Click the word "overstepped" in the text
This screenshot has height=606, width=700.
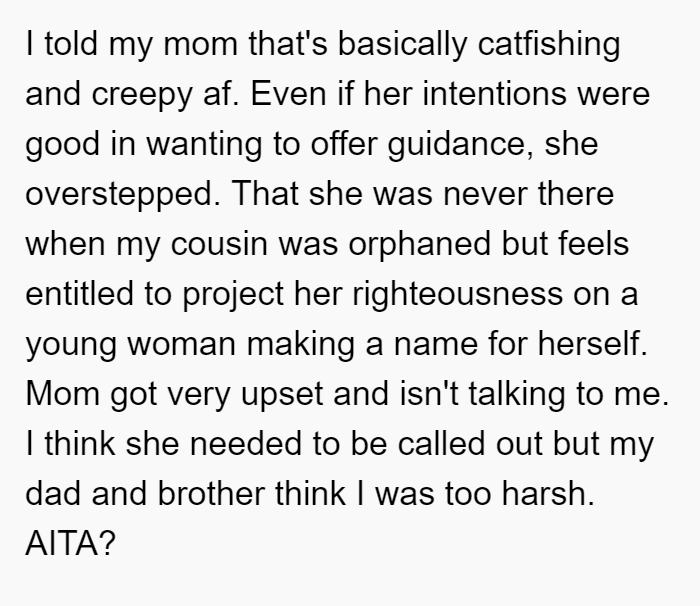pos(123,194)
